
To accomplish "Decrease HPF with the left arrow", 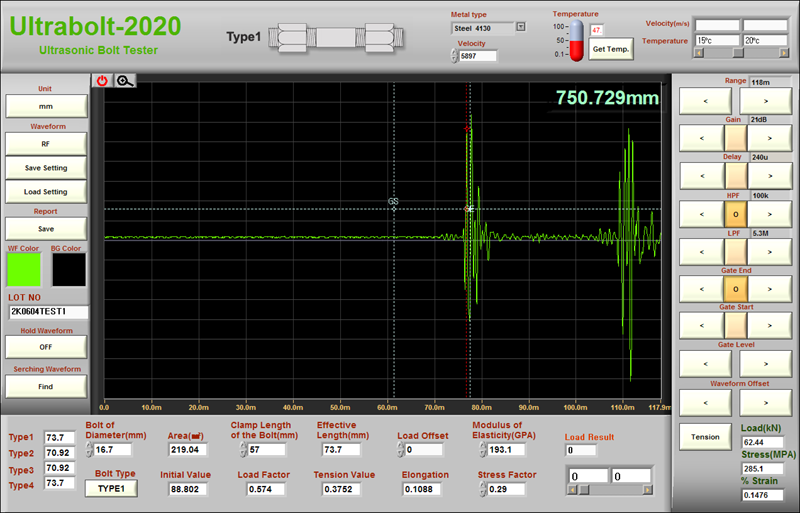I will (702, 214).
